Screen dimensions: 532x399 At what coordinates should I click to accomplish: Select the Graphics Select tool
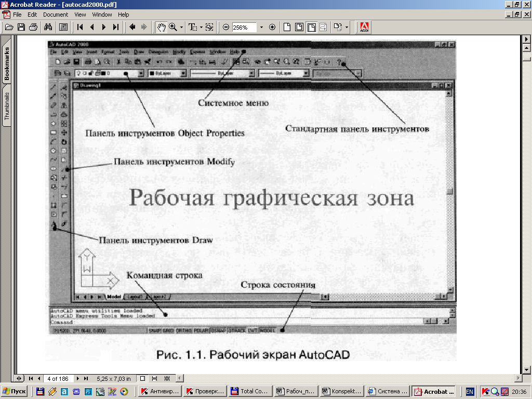click(x=209, y=27)
